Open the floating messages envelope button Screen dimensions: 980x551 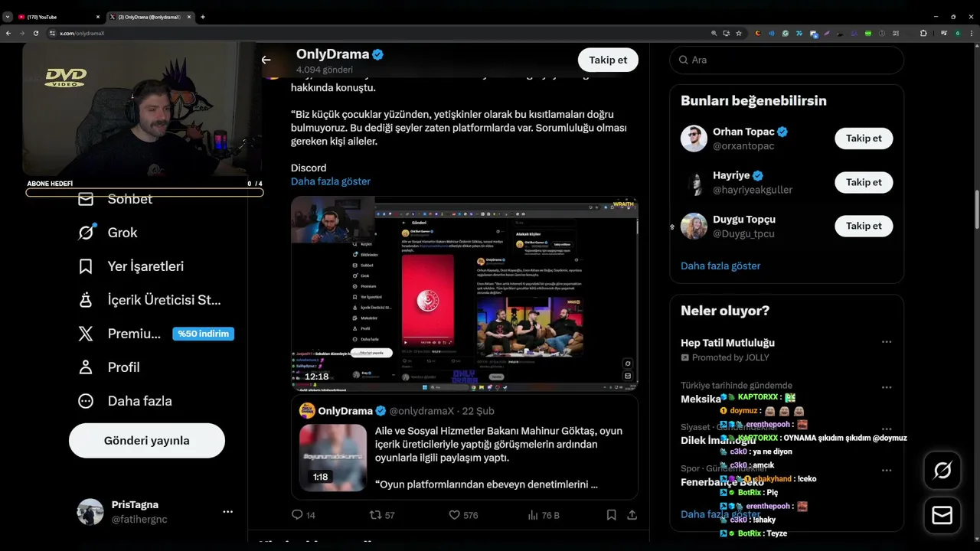tap(942, 515)
